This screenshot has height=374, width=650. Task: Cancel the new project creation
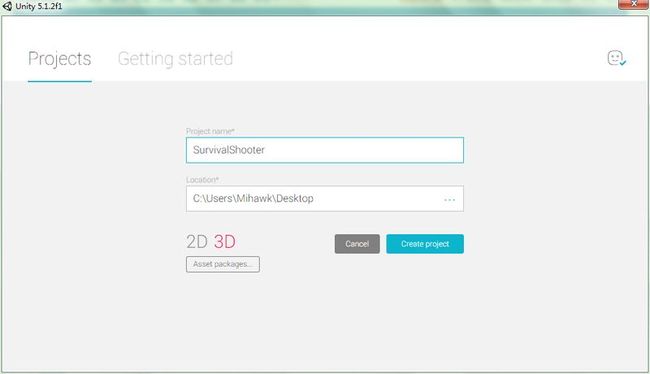[357, 244]
